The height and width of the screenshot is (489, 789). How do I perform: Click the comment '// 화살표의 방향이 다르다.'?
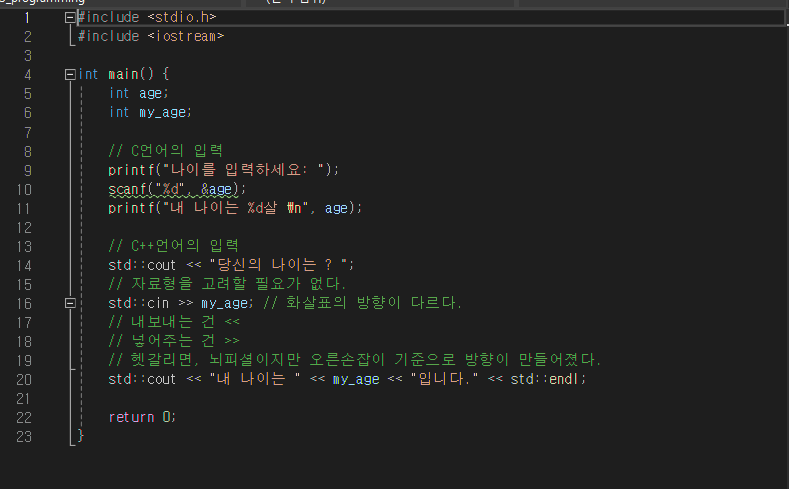point(362,303)
